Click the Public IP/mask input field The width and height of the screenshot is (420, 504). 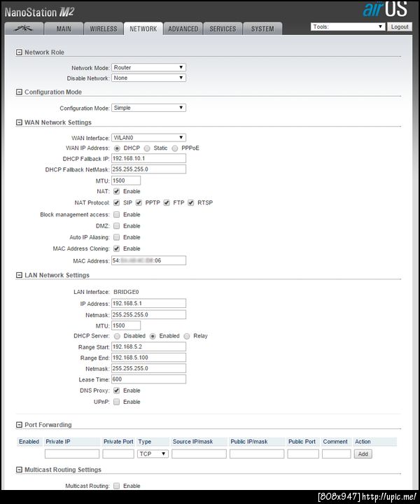click(257, 454)
